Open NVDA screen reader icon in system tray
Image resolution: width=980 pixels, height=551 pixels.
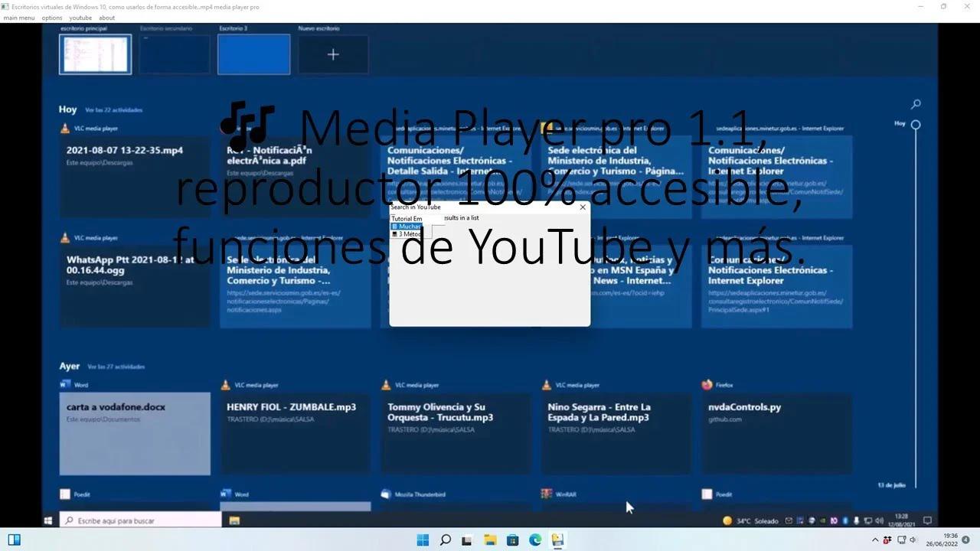pos(834,520)
